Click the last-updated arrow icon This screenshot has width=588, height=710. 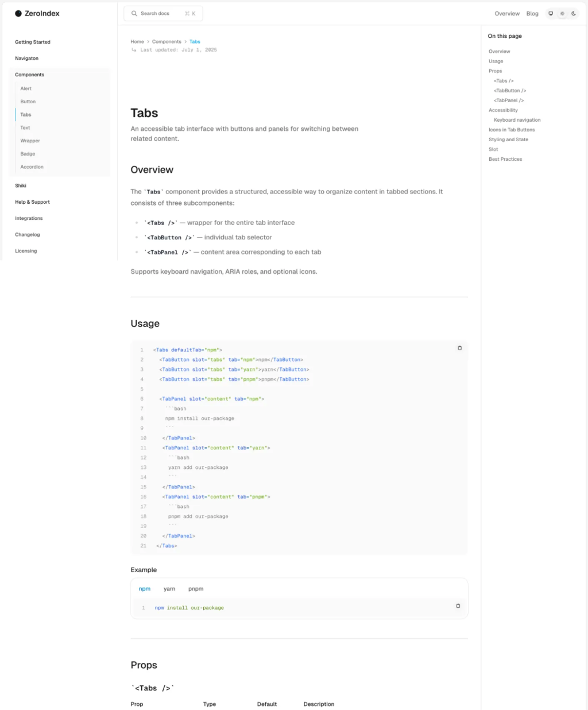[x=133, y=50]
